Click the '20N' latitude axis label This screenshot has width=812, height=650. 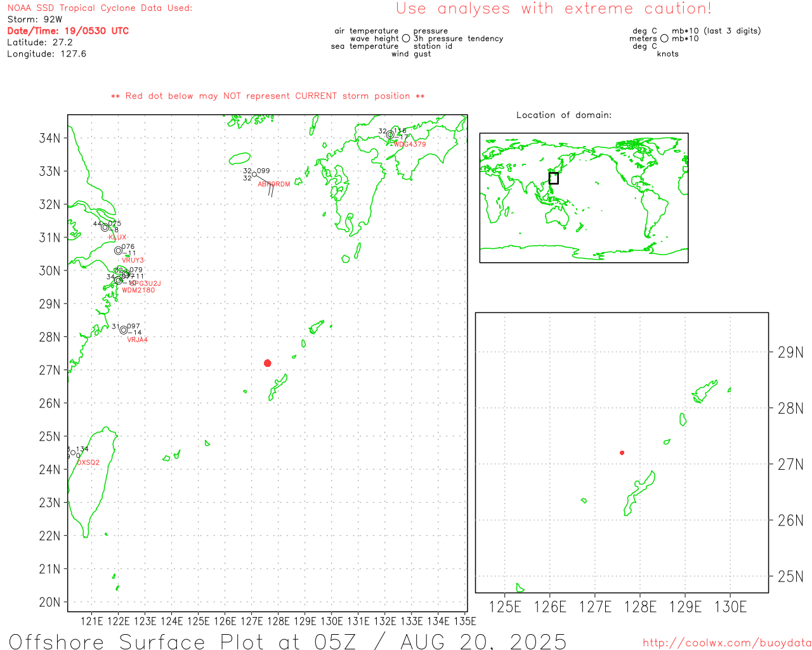[50, 602]
